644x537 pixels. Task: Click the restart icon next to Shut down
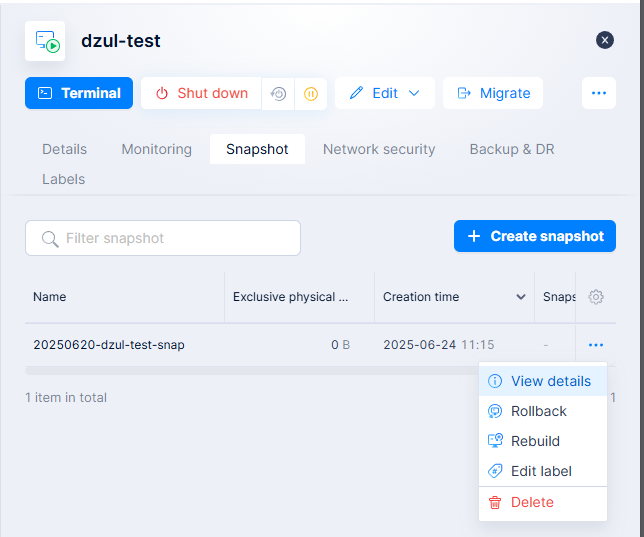point(278,93)
